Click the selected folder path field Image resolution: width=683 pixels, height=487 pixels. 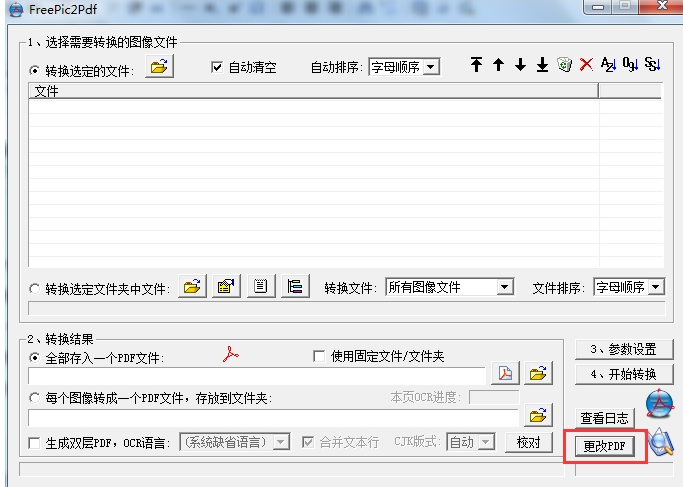coord(347,308)
